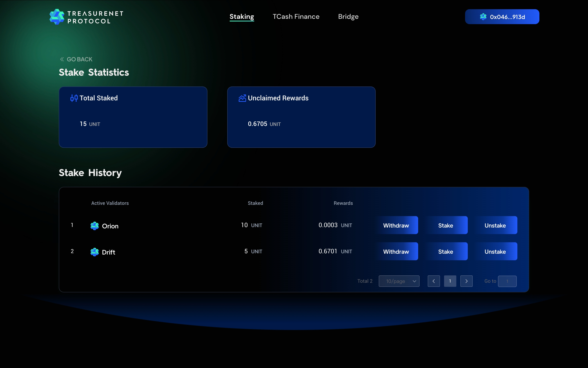Open the 10/page size dropdown
Image resolution: width=588 pixels, height=368 pixels.
point(399,281)
